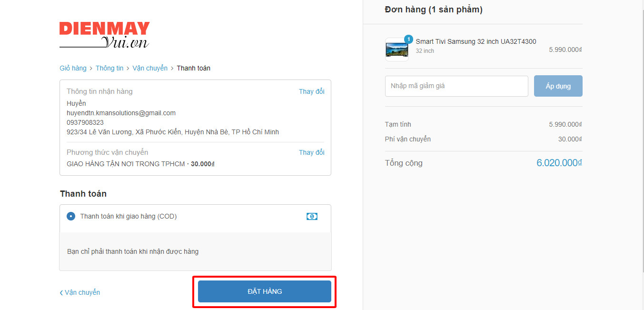This screenshot has width=644, height=310.
Task: Click the cash money icon for COD
Action: coord(312,217)
